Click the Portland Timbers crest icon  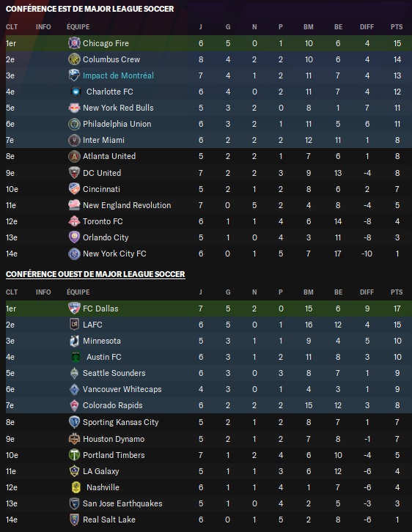[74, 455]
